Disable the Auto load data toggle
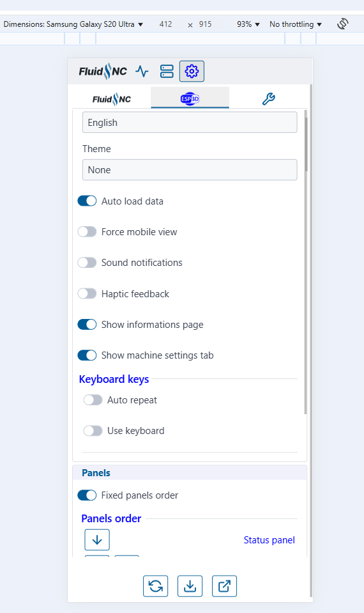 pos(87,201)
